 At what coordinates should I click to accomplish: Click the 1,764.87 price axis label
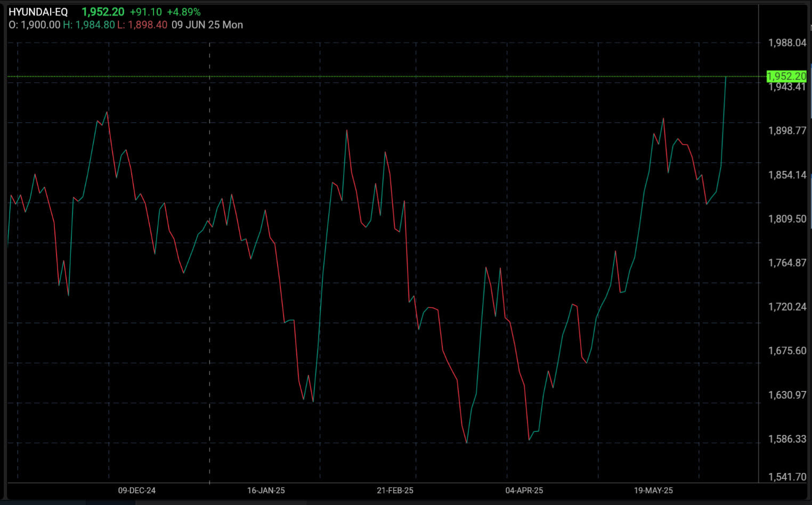pyautogui.click(x=787, y=263)
